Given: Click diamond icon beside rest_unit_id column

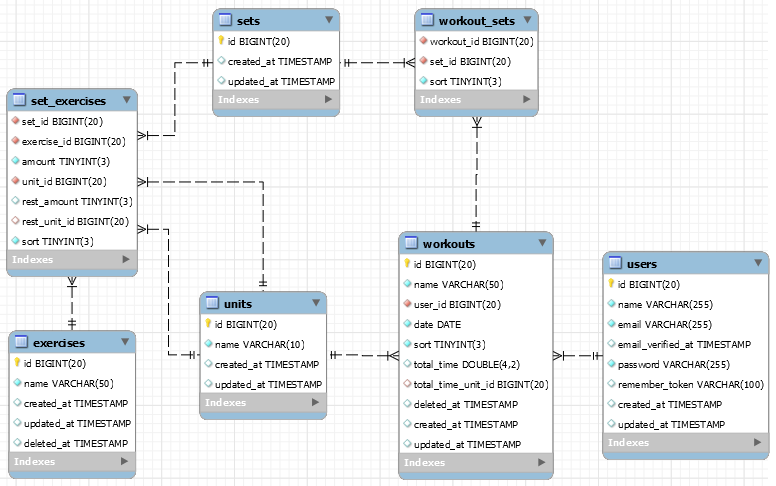Looking at the screenshot, I should click(15, 221).
